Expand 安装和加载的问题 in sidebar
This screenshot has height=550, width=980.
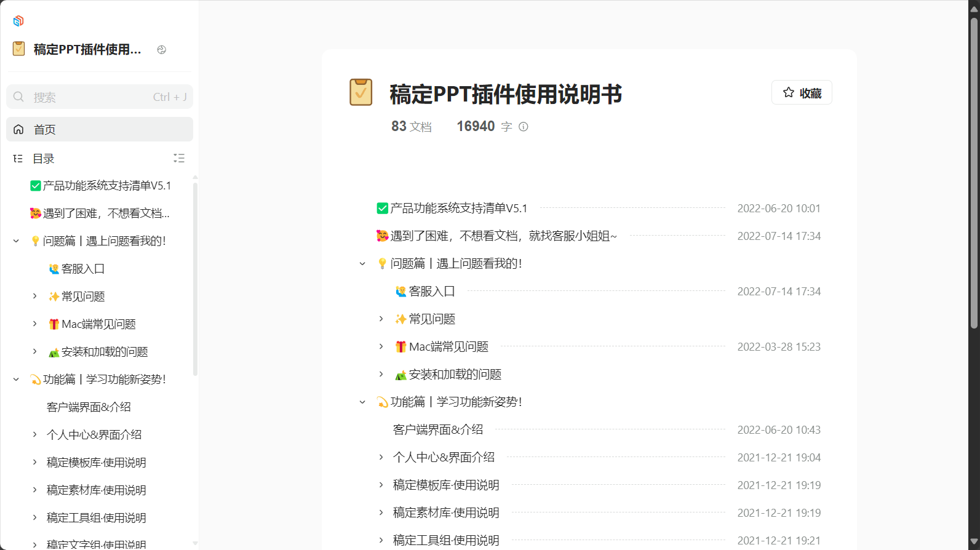click(x=35, y=352)
